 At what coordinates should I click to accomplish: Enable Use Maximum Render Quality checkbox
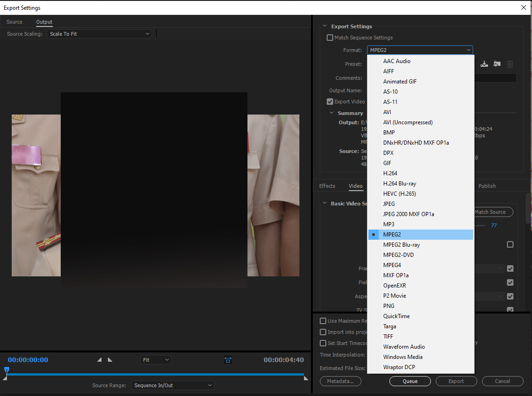point(323,321)
